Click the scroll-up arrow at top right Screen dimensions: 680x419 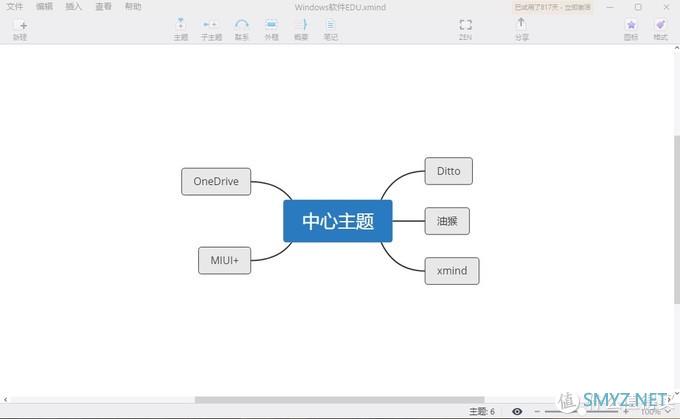tap(677, 48)
